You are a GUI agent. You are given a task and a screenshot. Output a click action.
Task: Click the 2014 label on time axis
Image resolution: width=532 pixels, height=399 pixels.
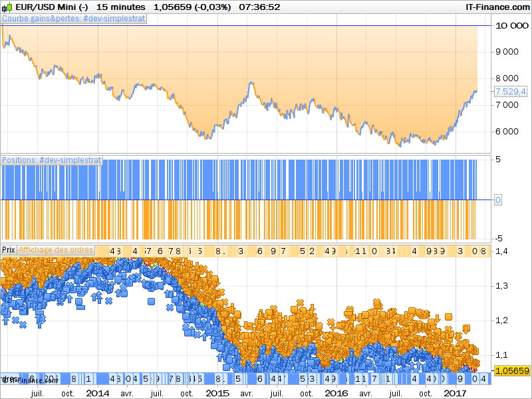98,394
